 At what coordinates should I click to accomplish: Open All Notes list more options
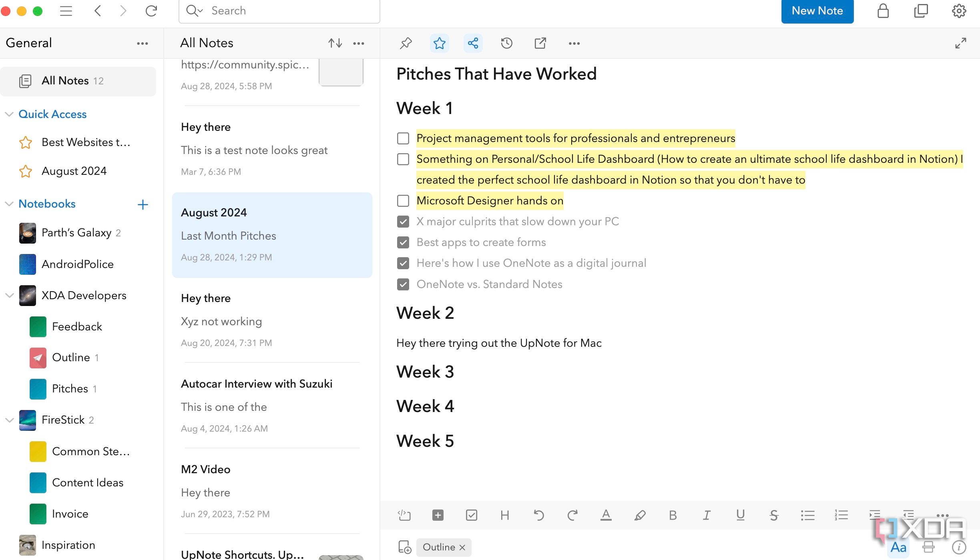(358, 43)
